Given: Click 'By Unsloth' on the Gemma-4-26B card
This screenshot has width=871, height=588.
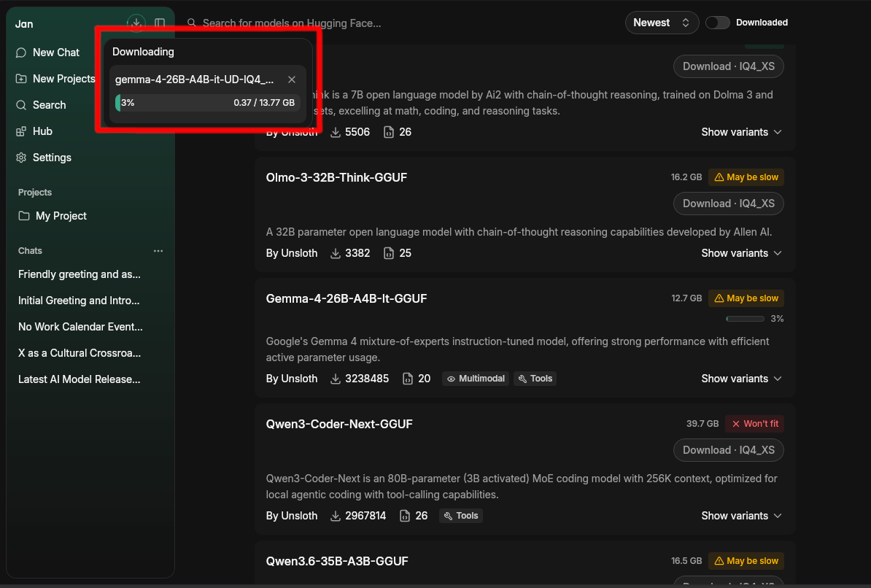Looking at the screenshot, I should 292,379.
